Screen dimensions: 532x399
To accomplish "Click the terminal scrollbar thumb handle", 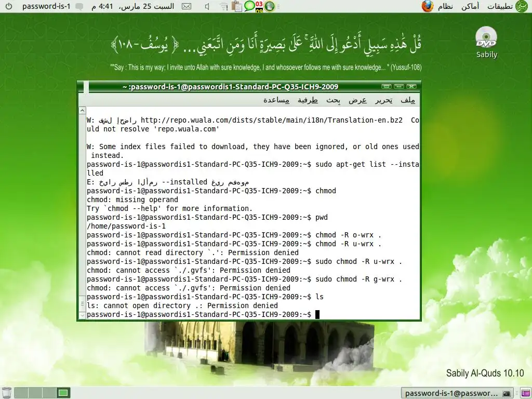I will coord(82,303).
